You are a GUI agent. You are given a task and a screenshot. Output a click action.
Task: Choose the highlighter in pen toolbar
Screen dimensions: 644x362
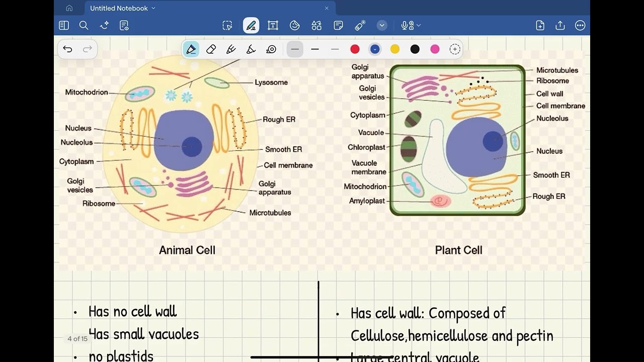251,49
